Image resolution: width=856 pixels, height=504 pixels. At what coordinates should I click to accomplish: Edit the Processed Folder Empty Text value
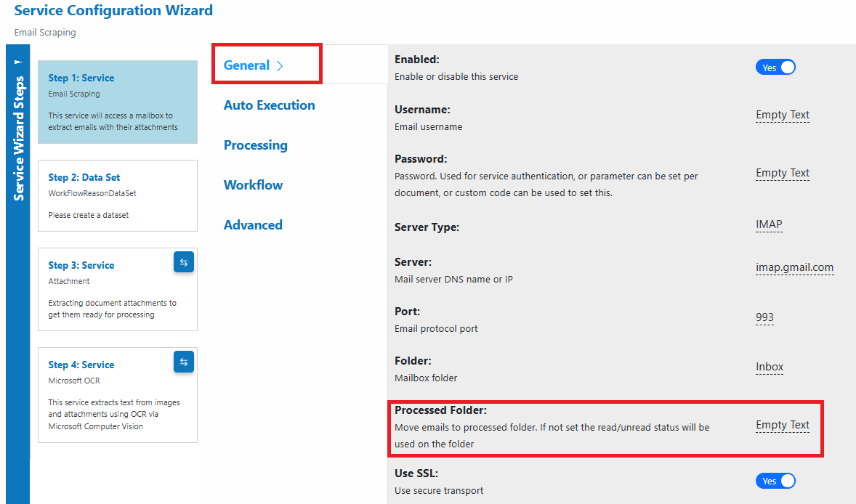click(x=783, y=425)
